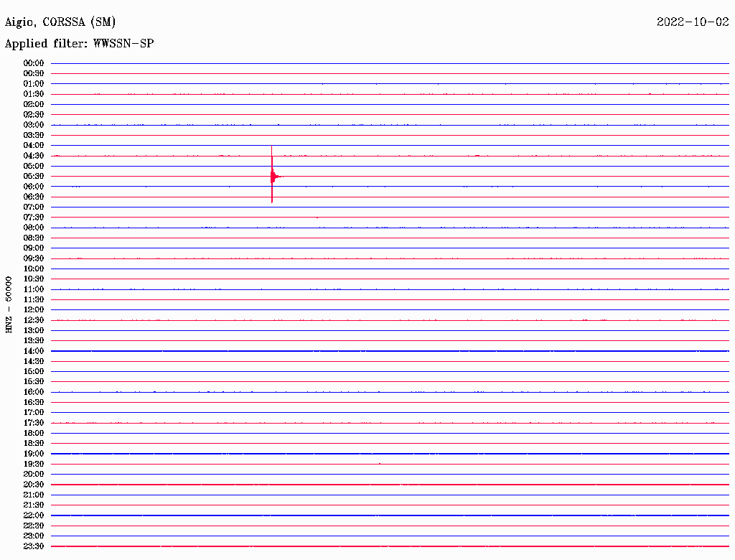Viewport: 735px width, 560px height.
Task: Click the 08:30 time label
Action: (34, 238)
